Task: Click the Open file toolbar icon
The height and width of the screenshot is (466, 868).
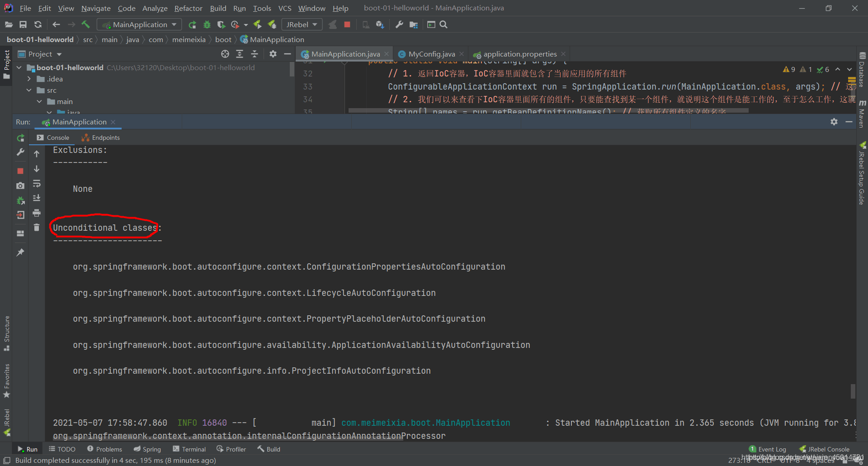Action: coord(9,24)
